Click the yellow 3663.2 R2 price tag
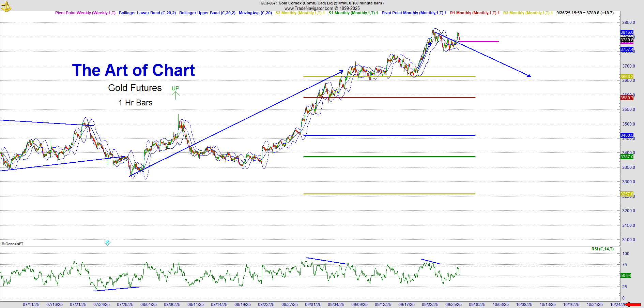This screenshot has height=308, width=644. 627,77
